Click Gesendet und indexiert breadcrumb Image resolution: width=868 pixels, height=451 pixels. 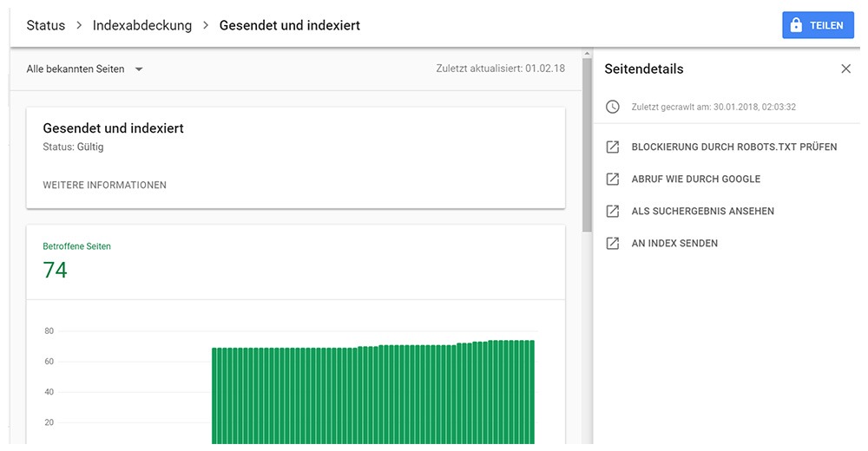click(x=290, y=25)
